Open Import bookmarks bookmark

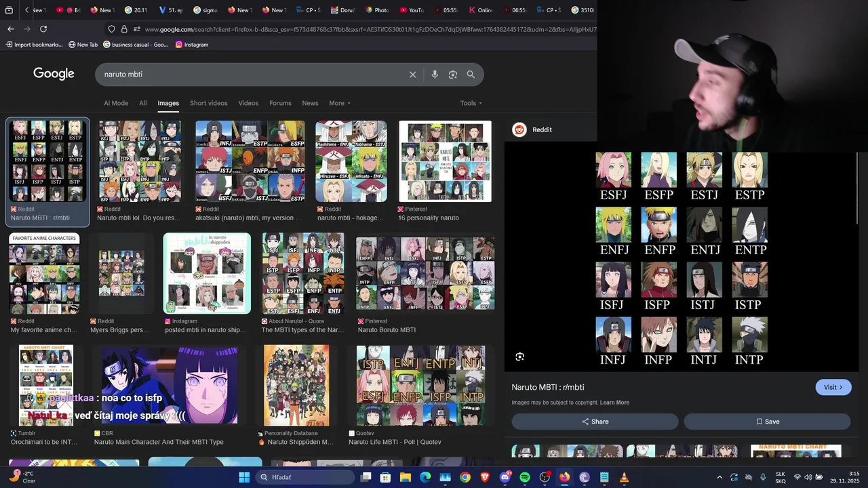(x=34, y=45)
